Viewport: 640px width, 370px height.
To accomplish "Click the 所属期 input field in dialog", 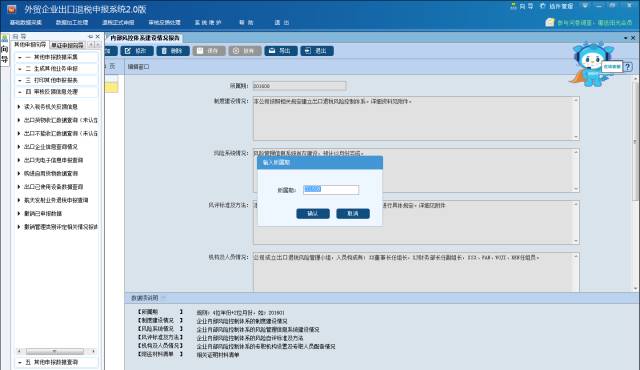I will [x=331, y=190].
